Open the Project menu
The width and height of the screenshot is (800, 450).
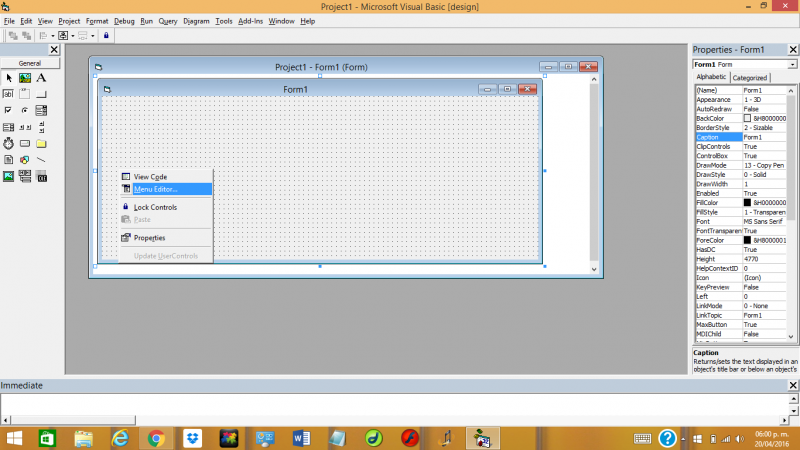point(69,21)
